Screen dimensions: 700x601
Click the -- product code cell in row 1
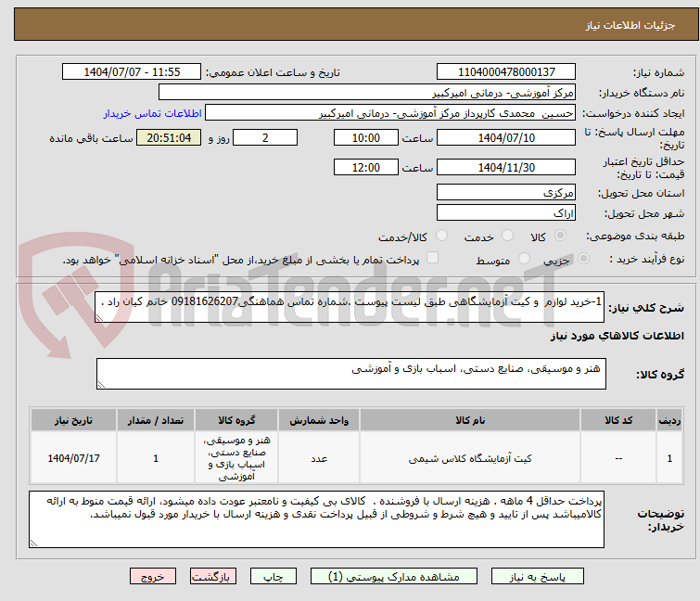(x=618, y=458)
